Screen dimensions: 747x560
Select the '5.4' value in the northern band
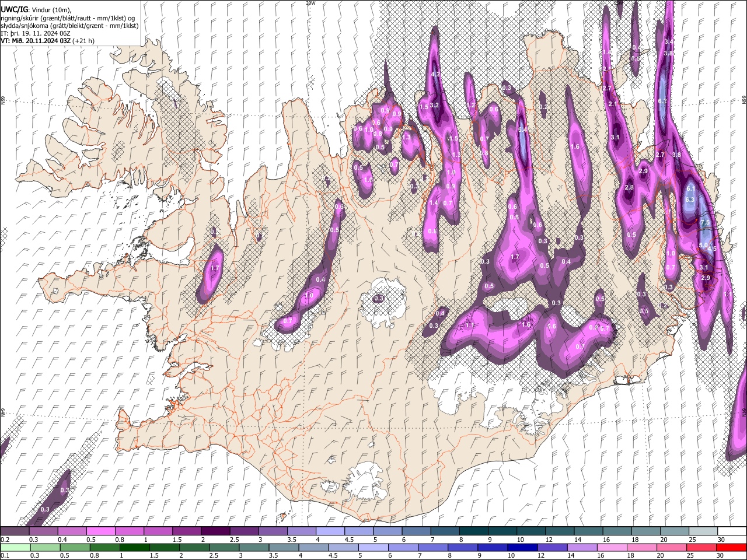(522, 129)
